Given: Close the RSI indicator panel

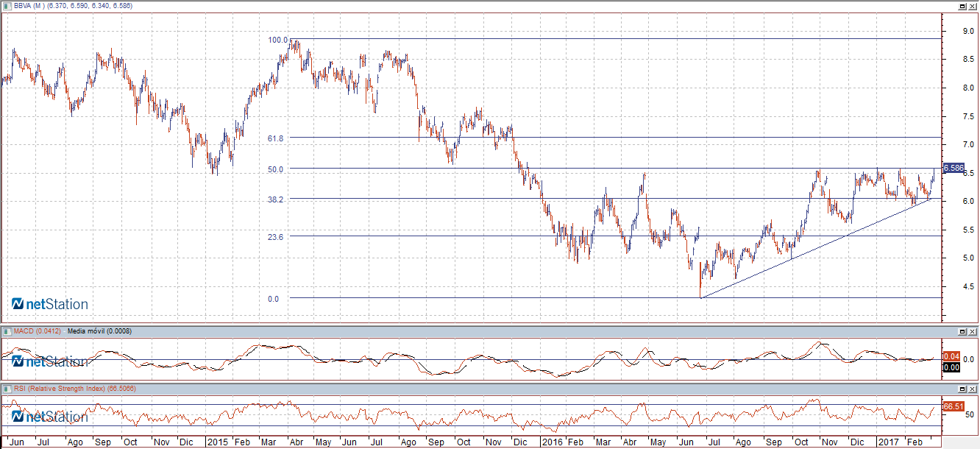Looking at the screenshot, I should tap(973, 388).
